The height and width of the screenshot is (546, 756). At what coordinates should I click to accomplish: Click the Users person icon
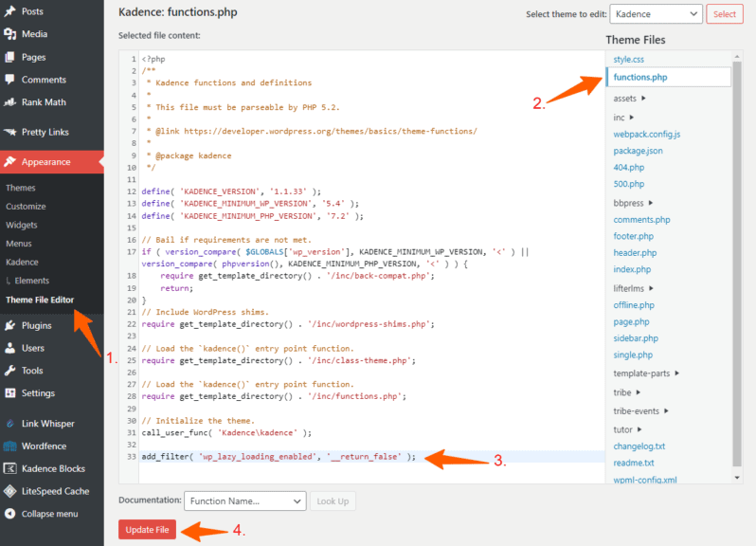10,348
